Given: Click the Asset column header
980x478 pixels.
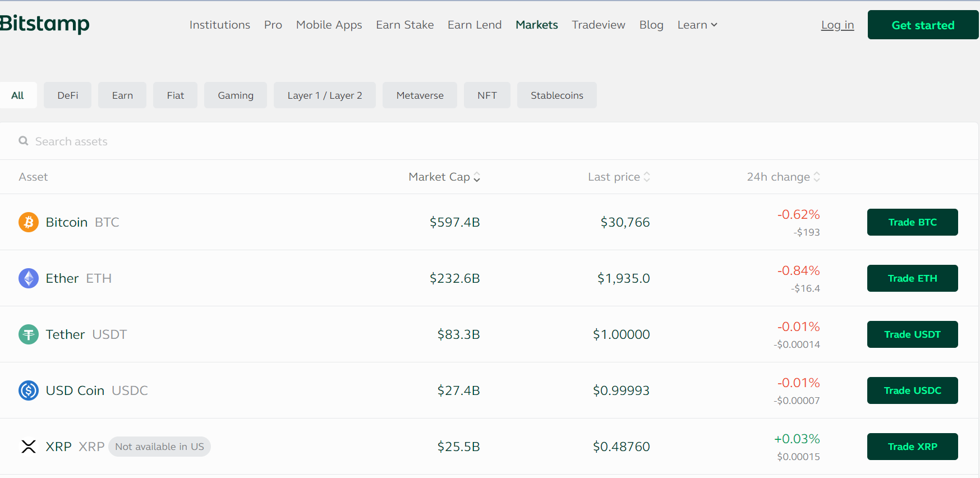Looking at the screenshot, I should tap(33, 177).
